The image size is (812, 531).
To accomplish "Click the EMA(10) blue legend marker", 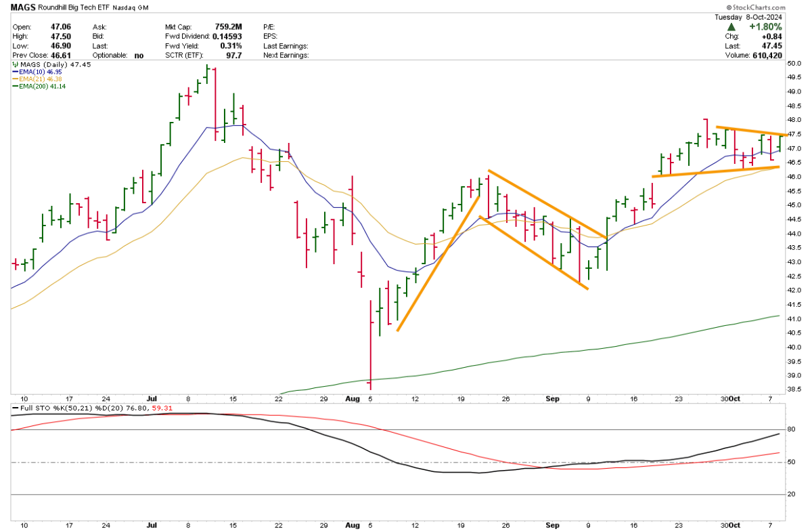I will click(x=16, y=71).
